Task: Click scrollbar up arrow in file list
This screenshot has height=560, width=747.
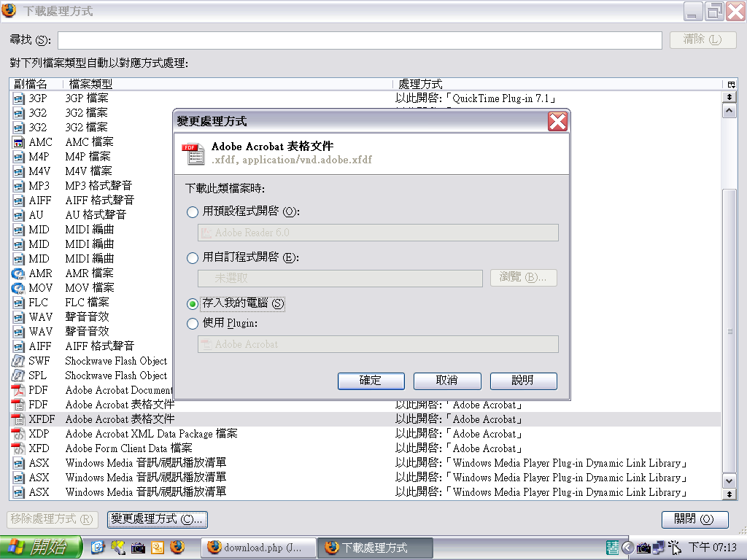Action: coord(729,112)
